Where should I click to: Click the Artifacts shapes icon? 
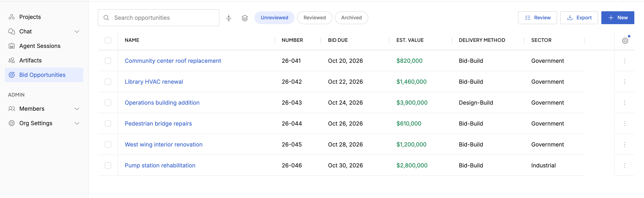[x=11, y=61]
